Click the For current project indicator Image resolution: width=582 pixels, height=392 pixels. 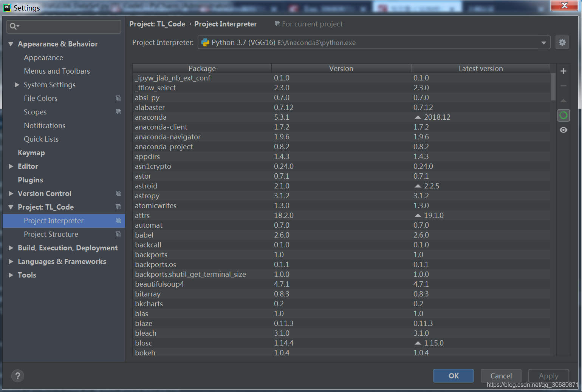tap(309, 24)
